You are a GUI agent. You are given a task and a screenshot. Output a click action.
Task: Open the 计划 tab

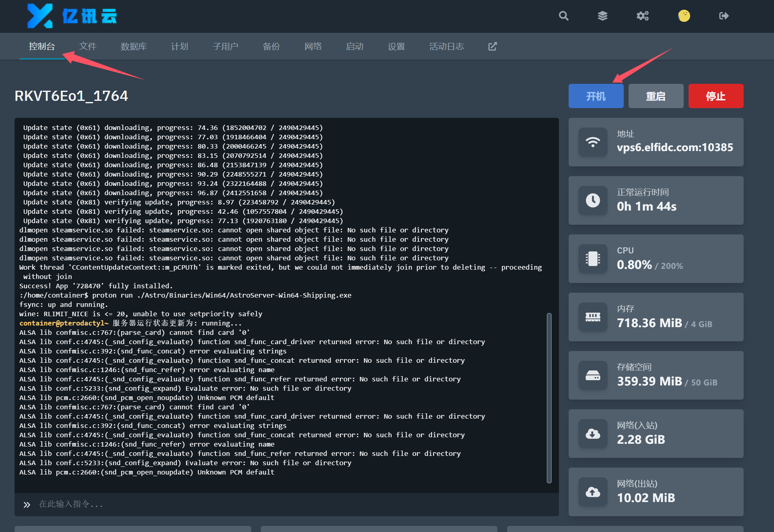click(179, 47)
